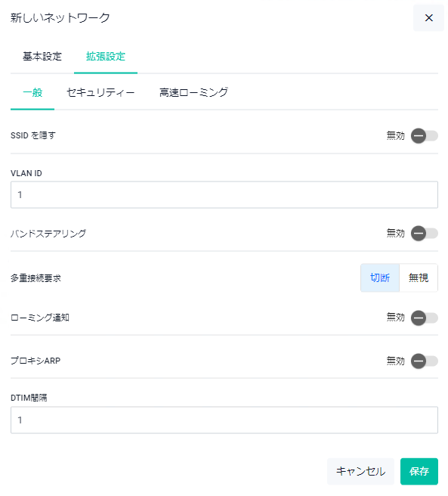The height and width of the screenshot is (496, 448).
Task: Click the 無効 label beside バンドステアリング
Action: [x=395, y=234]
